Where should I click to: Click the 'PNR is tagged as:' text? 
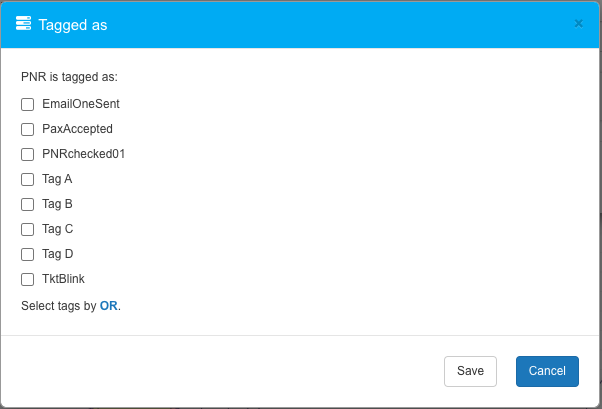pyautogui.click(x=69, y=76)
